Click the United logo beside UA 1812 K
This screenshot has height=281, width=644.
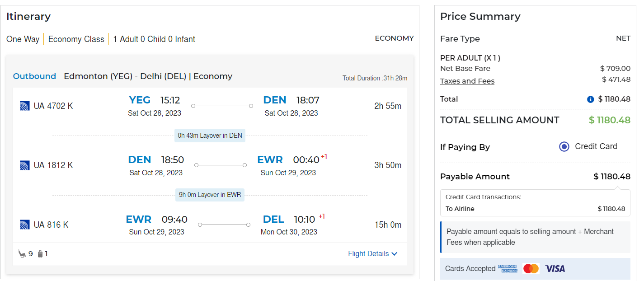coord(25,165)
